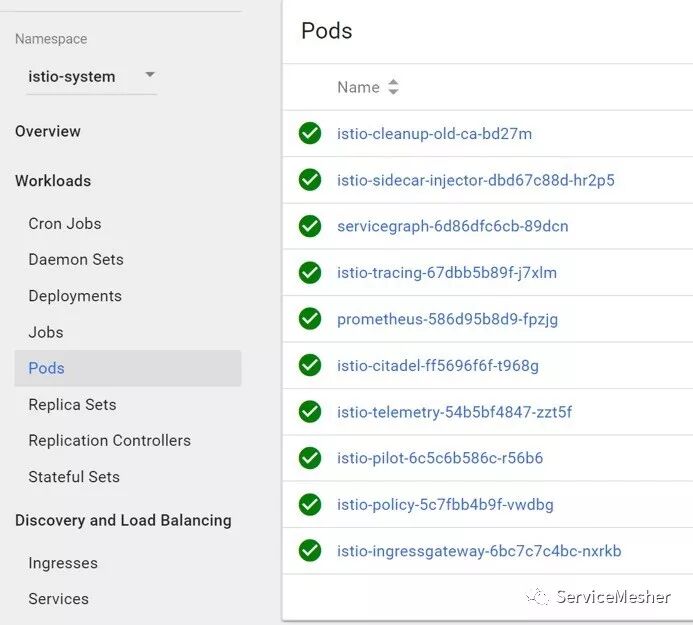Open the istio-policy-5c7fbb4b9f-vwdbg pod link
This screenshot has height=625, width=693.
tap(445, 504)
